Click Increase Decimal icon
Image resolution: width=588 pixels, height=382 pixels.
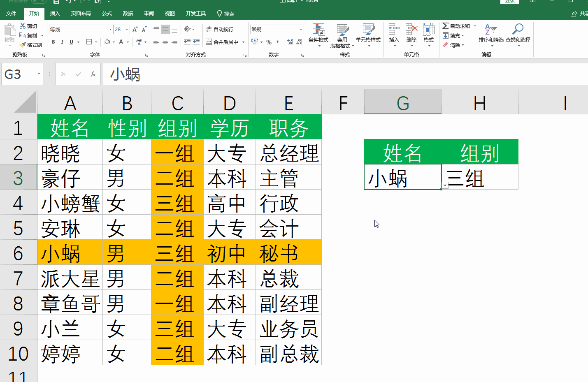pyautogui.click(x=290, y=42)
